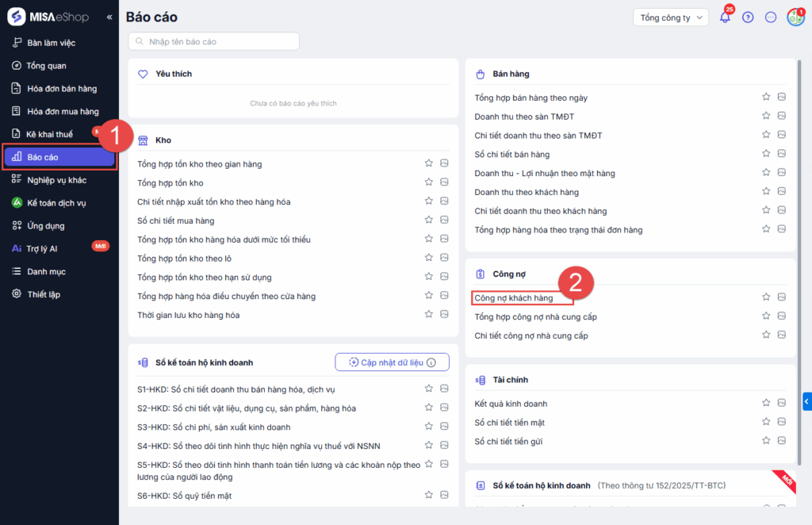
Task: Collapse the left sidebar with double-chevron
Action: point(109,17)
